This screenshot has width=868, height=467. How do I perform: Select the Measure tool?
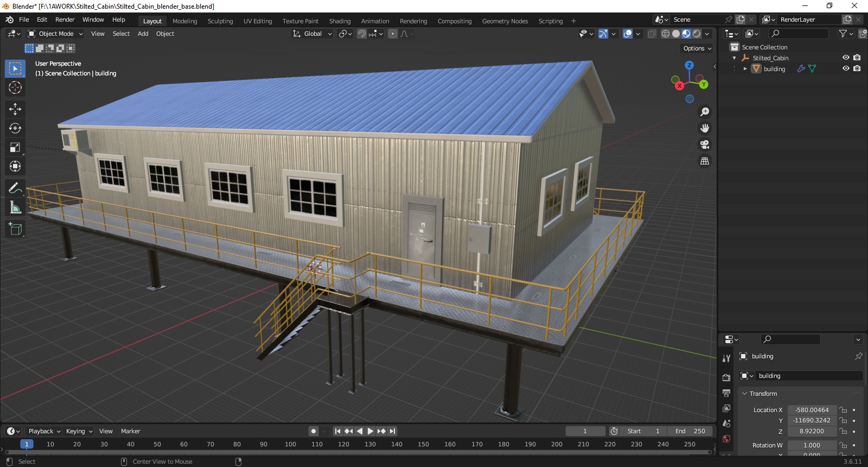15,207
